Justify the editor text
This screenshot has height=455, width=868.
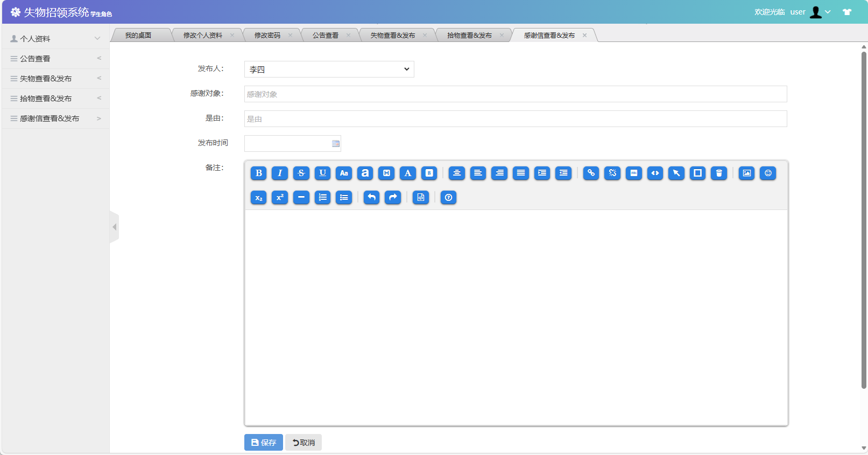click(x=521, y=173)
